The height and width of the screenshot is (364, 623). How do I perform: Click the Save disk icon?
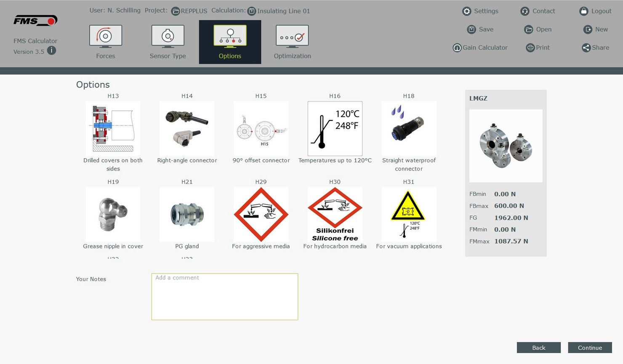471,29
